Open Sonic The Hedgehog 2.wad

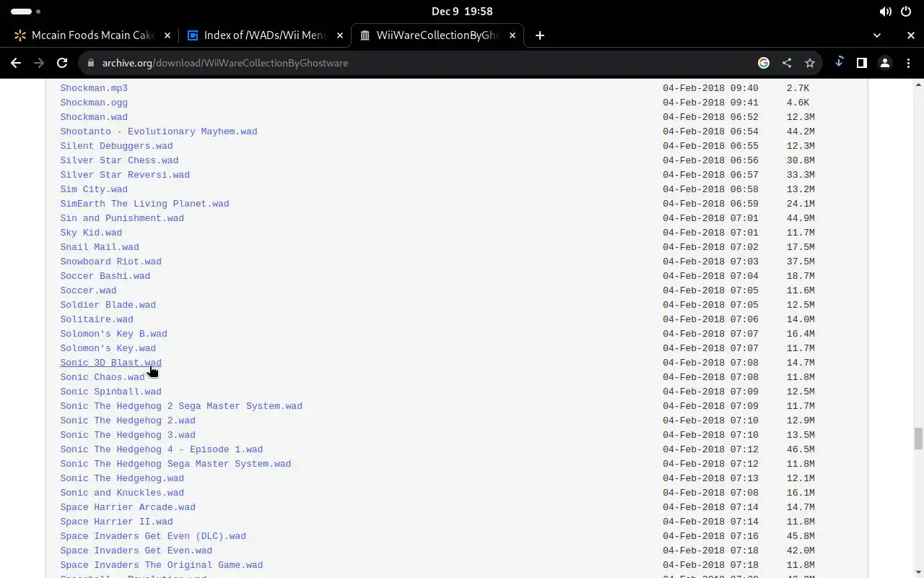coord(128,420)
